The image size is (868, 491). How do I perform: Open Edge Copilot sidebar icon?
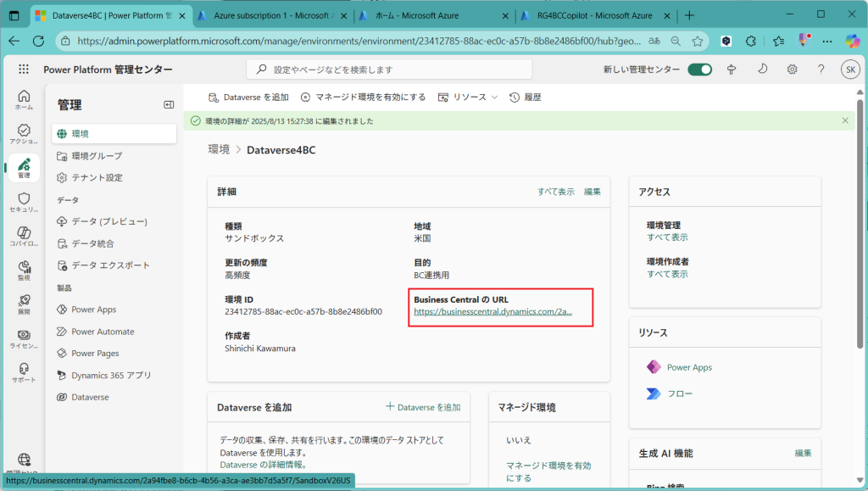click(853, 41)
